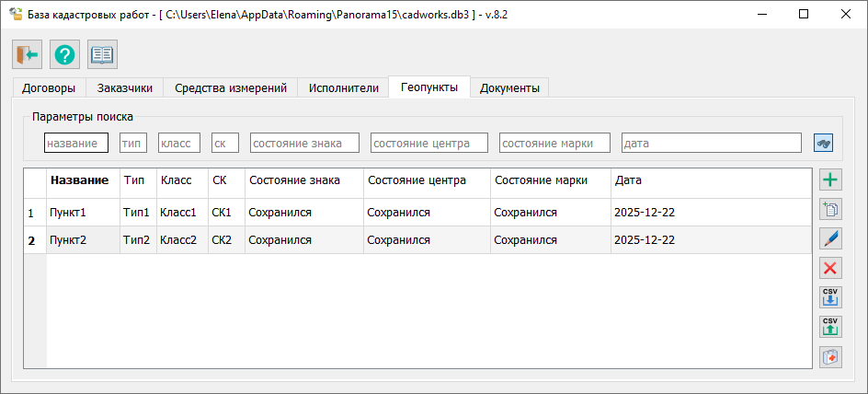
Task: Select the Пункт2 cell
Action: pyautogui.click(x=83, y=240)
